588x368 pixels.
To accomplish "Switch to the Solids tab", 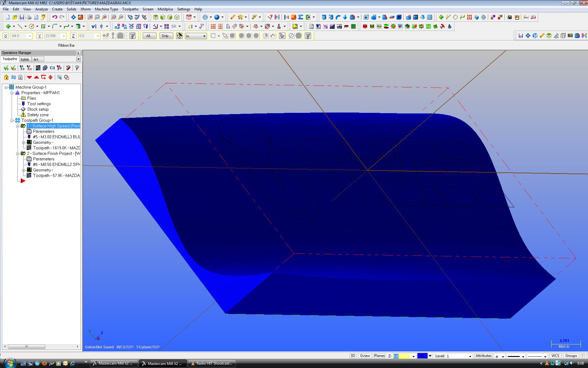I will (x=25, y=59).
